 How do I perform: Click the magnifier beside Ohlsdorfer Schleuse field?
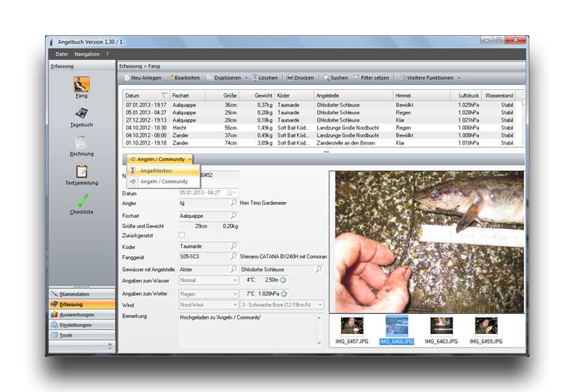tap(318, 269)
